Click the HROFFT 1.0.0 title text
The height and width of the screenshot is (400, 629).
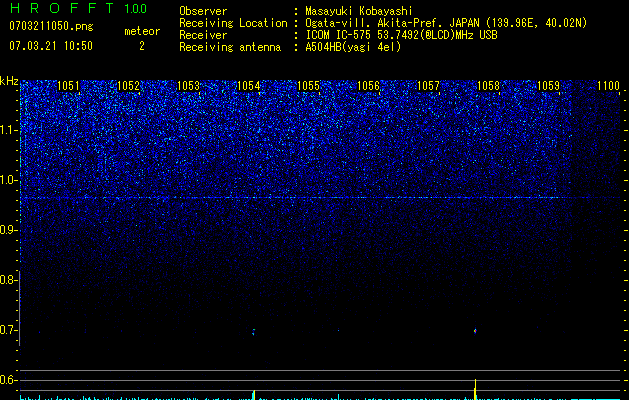(x=78, y=8)
